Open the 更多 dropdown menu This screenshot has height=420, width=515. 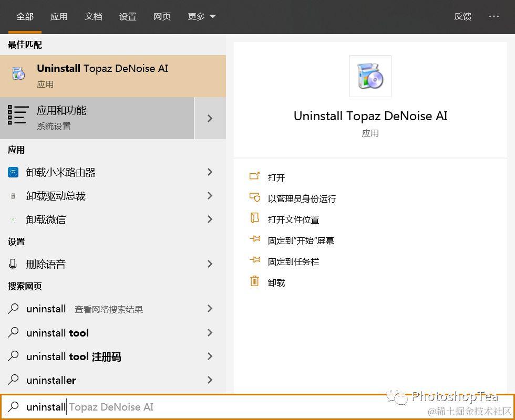click(201, 16)
